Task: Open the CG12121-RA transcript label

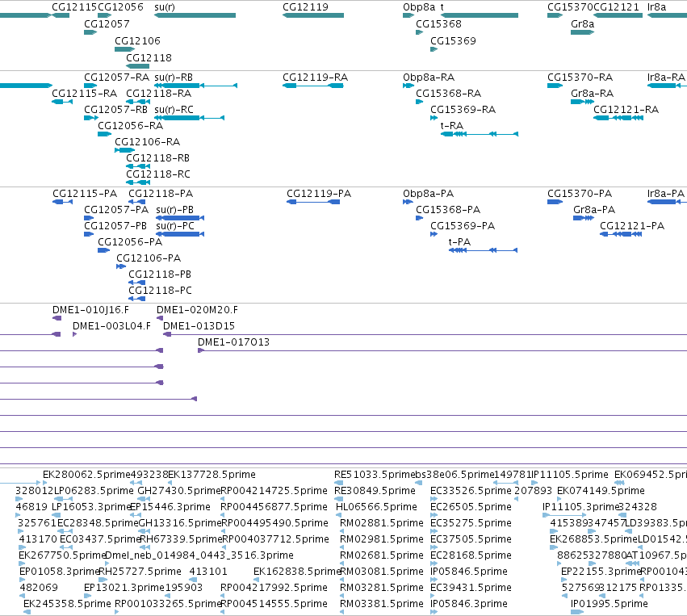Action: click(x=626, y=110)
